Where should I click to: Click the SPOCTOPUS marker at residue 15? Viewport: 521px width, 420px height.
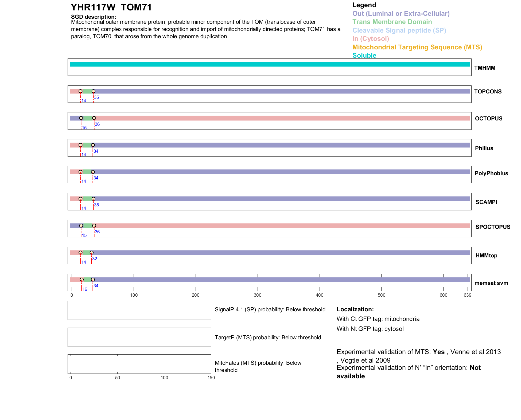pos(81,226)
